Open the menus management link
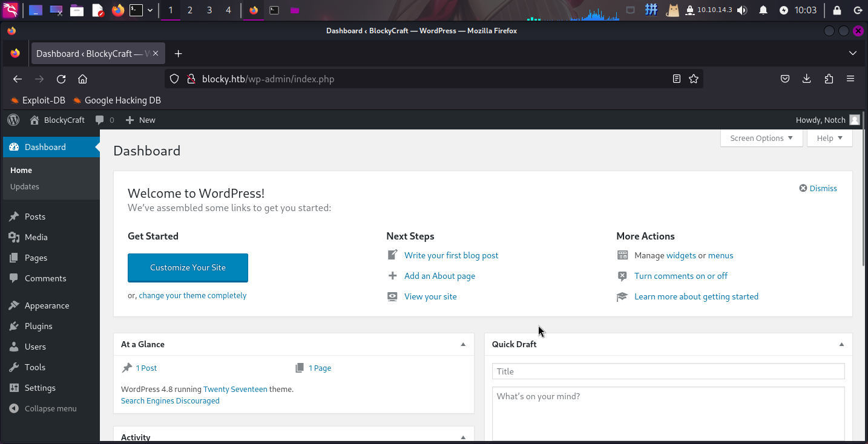Image resolution: width=868 pixels, height=444 pixels. pyautogui.click(x=720, y=255)
